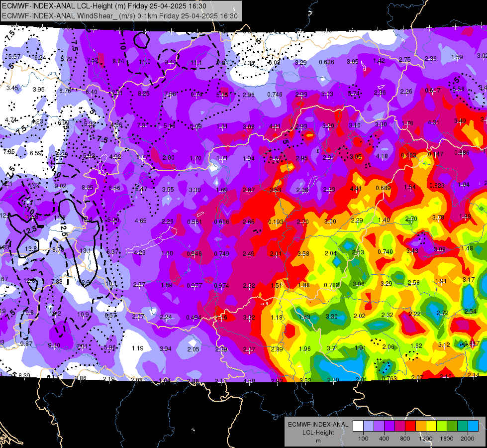Click the wind shear value 9.02

point(60,186)
